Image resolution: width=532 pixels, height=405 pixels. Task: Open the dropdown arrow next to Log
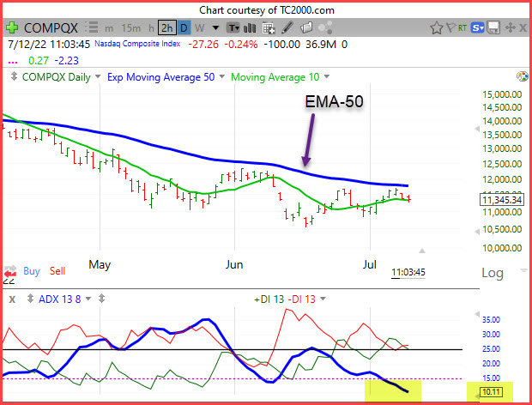tap(523, 270)
